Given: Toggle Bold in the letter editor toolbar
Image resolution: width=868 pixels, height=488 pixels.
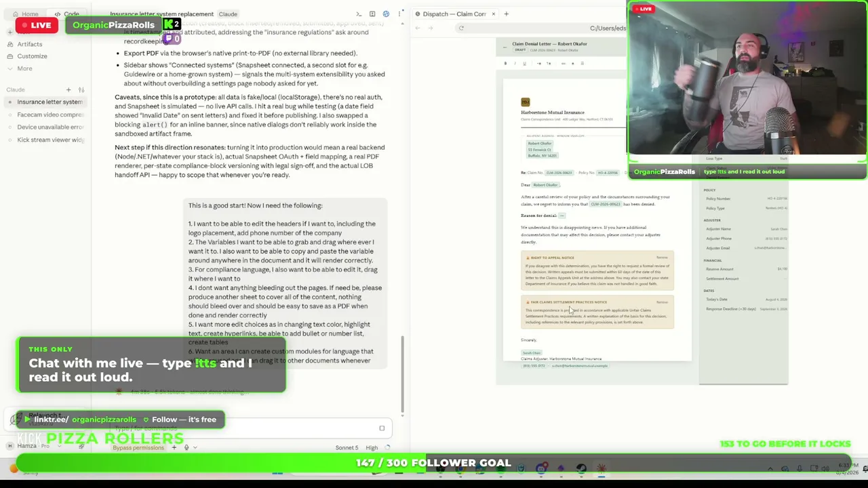Looking at the screenshot, I should click(505, 63).
